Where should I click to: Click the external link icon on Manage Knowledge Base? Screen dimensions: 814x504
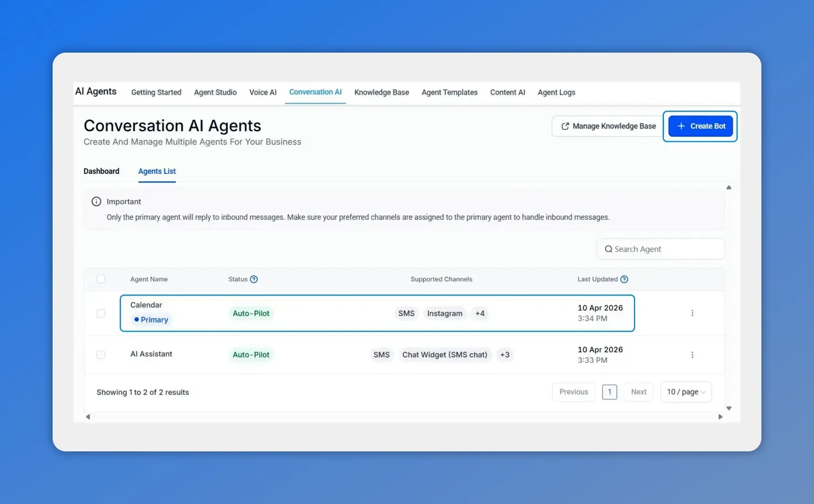click(x=565, y=126)
